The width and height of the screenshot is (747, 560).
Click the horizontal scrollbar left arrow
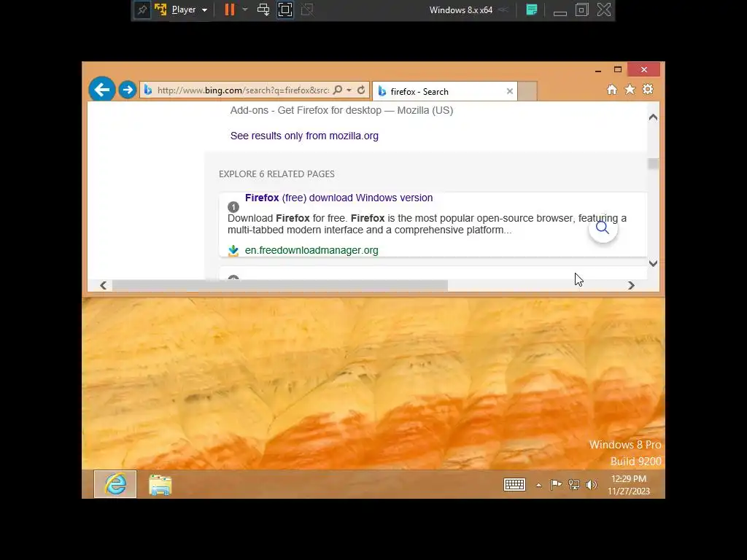[x=104, y=285]
